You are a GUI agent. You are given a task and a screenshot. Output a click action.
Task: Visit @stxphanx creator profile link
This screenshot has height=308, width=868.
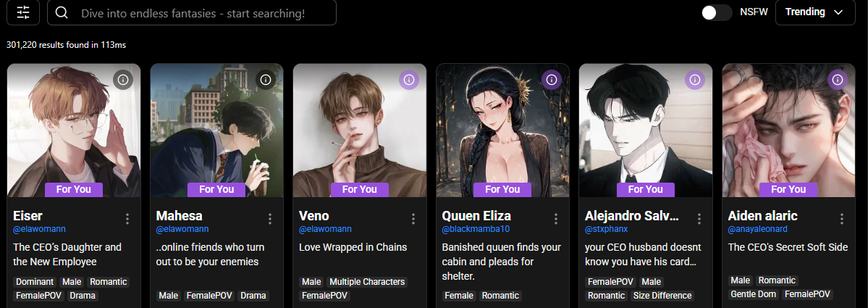click(606, 229)
